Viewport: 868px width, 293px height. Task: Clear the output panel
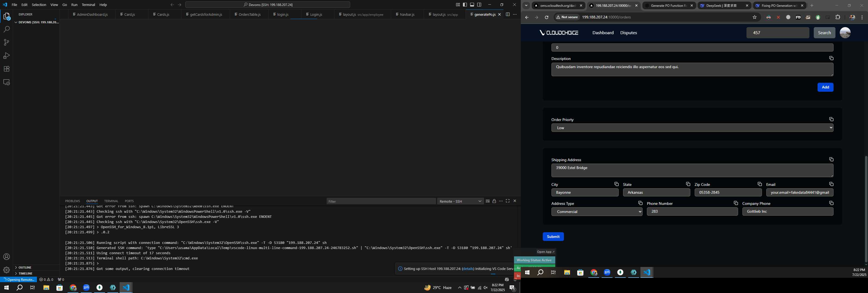(487, 201)
